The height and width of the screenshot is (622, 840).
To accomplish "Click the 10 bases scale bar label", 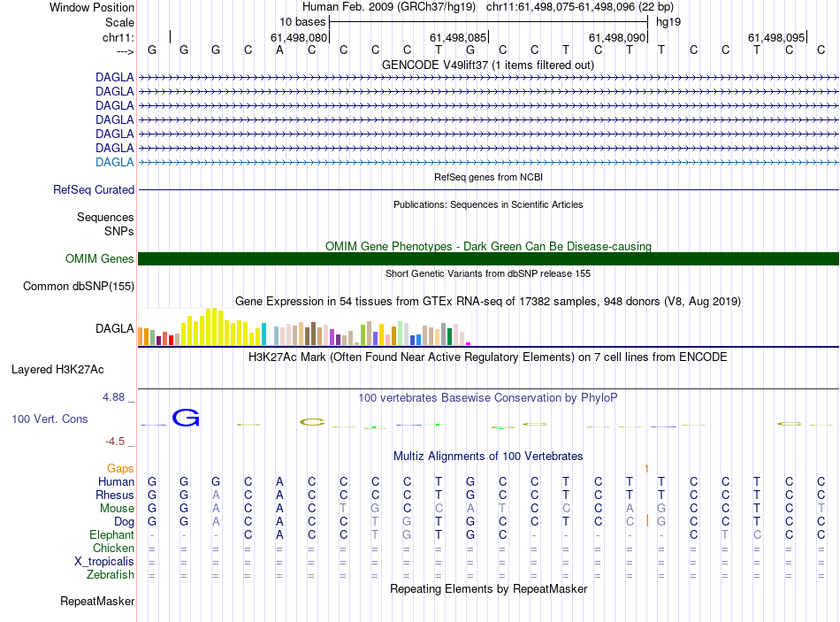I will tap(302, 22).
